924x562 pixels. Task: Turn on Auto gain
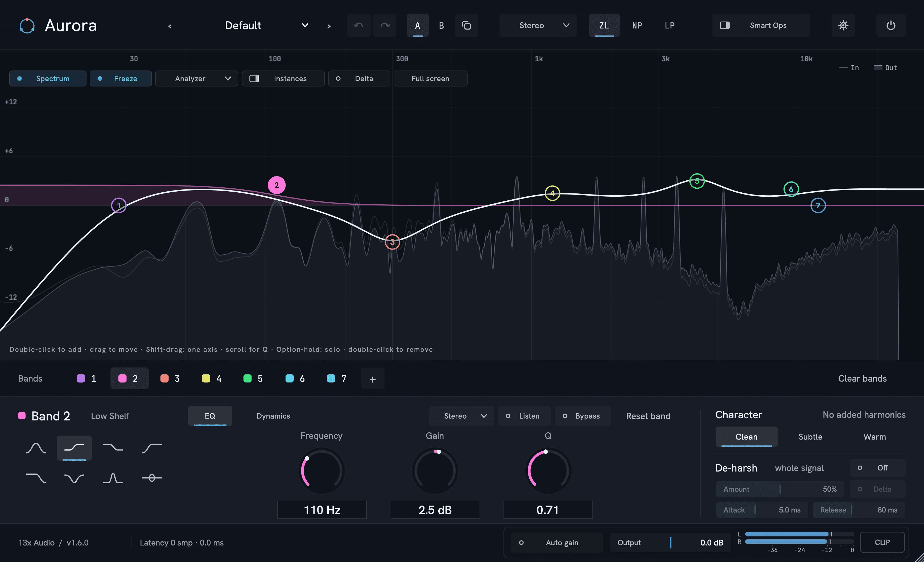pos(557,543)
